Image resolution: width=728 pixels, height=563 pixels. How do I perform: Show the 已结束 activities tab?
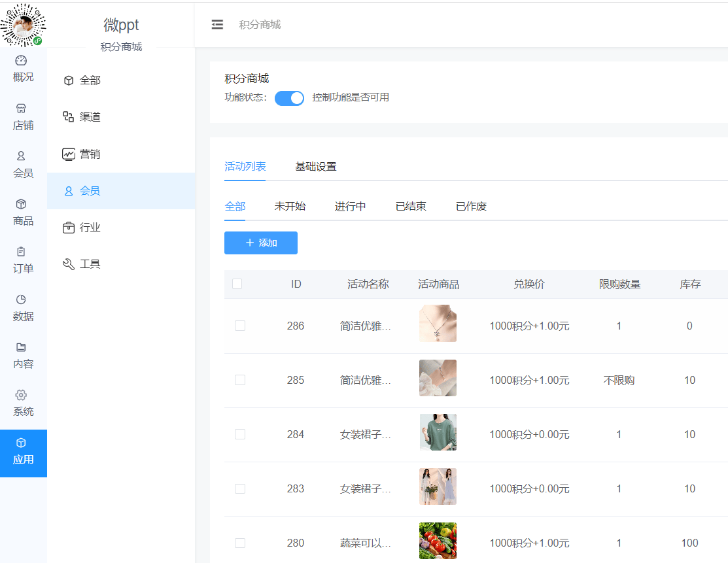tap(411, 207)
